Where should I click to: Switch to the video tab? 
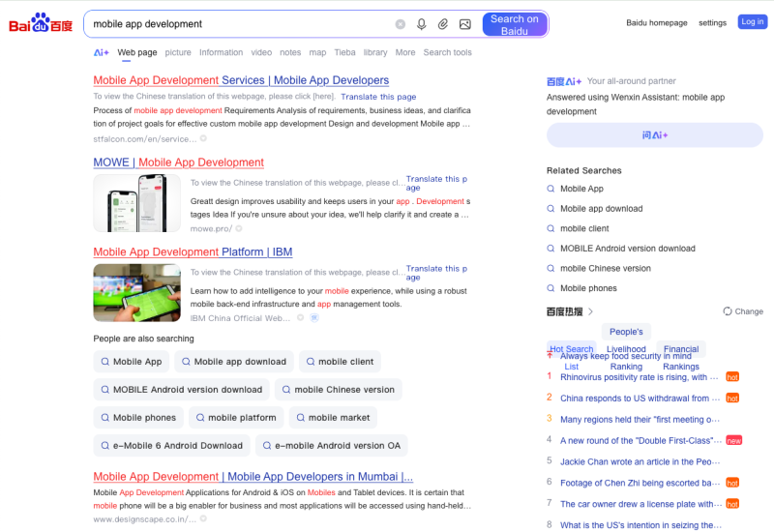pos(261,52)
